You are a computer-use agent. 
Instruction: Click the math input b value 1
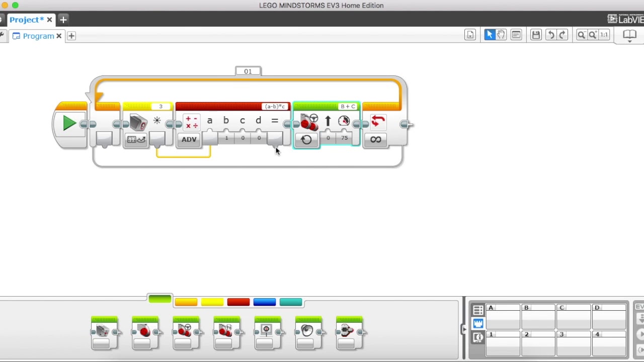226,138
